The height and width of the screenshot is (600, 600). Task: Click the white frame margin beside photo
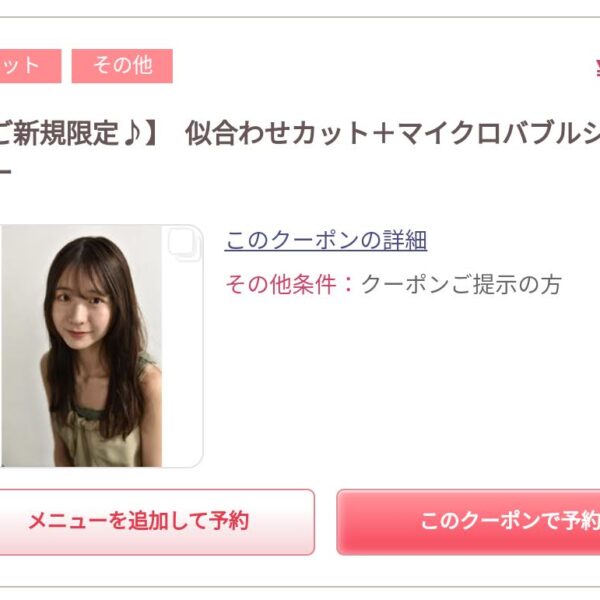(182, 364)
